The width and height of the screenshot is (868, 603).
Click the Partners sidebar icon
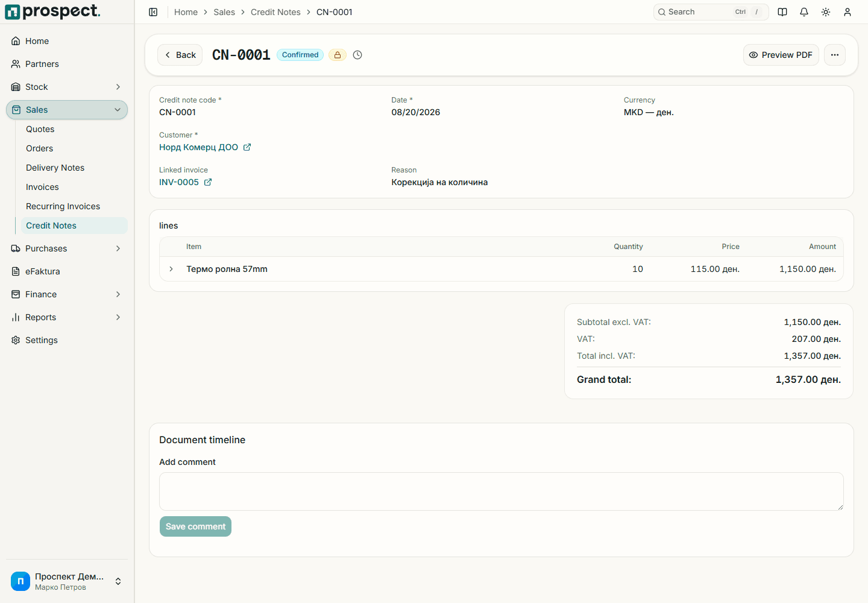[16, 64]
